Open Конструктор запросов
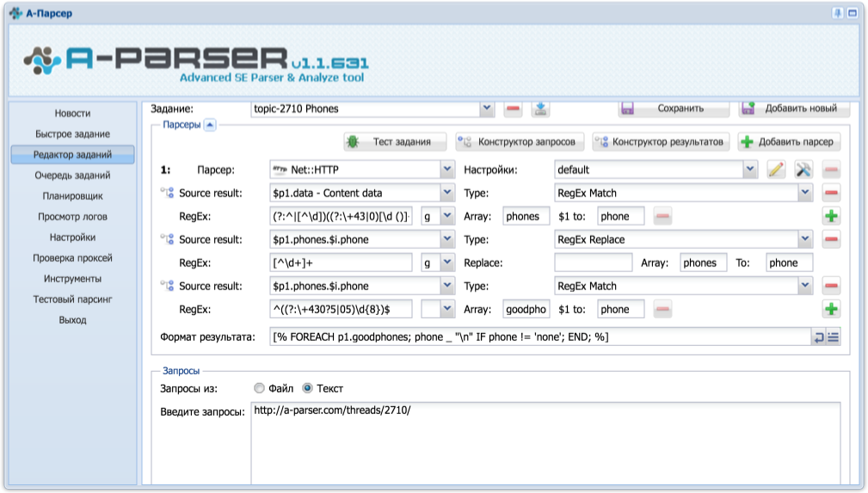 [x=520, y=142]
